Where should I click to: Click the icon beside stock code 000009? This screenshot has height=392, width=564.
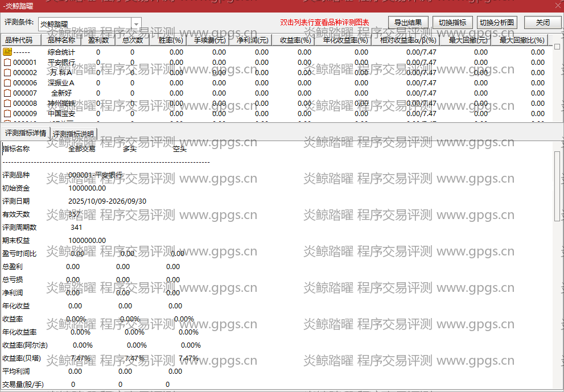[7, 114]
